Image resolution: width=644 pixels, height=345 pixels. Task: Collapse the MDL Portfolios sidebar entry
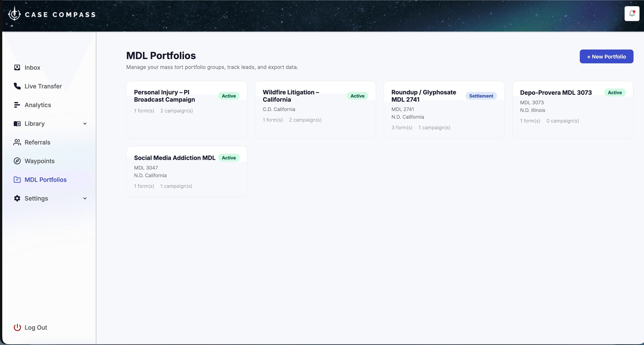click(46, 180)
